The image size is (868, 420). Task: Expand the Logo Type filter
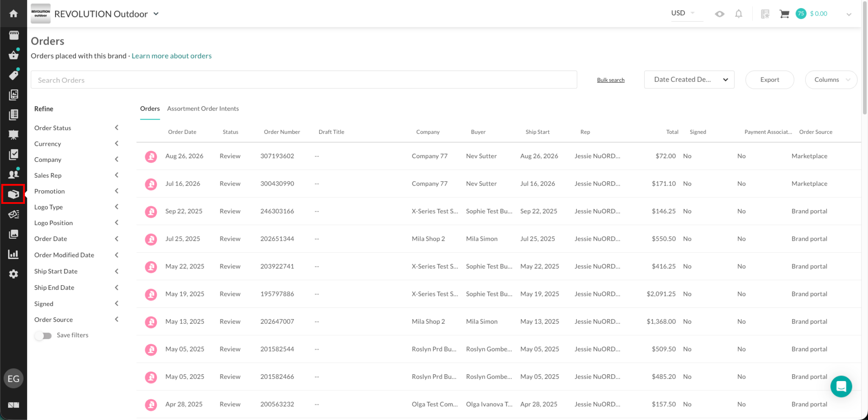click(x=117, y=206)
